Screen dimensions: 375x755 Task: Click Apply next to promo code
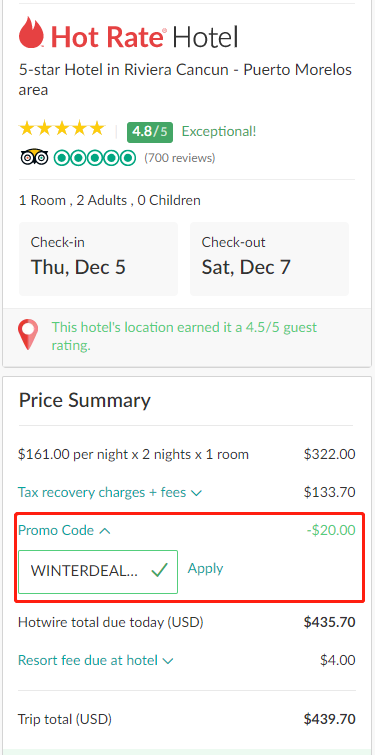[206, 568]
